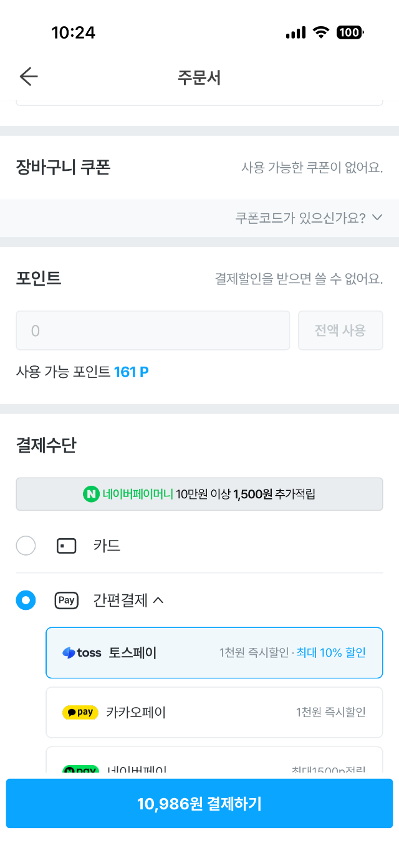This screenshot has height=868, width=399.
Task: Tap the 네이버페이머니 promotion banner
Action: pyautogui.click(x=199, y=494)
